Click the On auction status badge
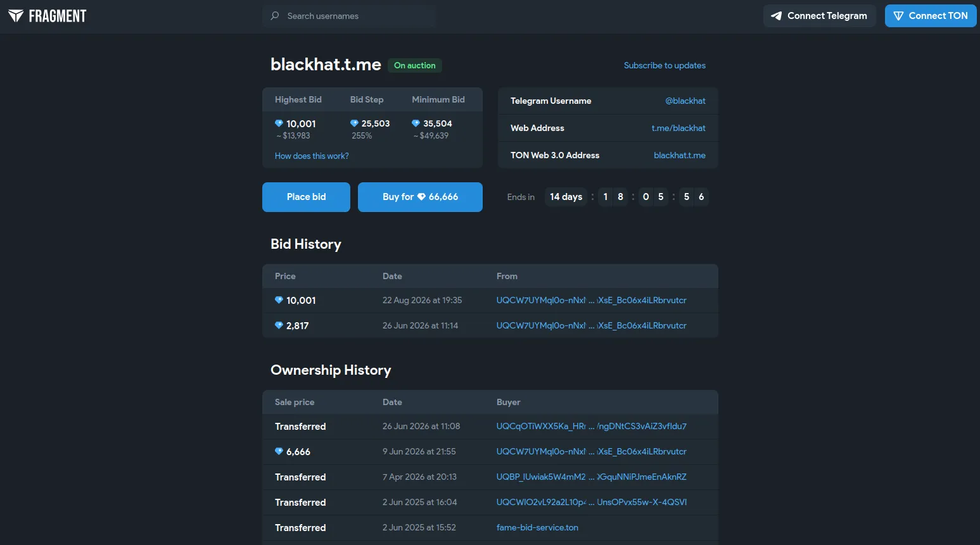980x545 pixels. pos(415,65)
